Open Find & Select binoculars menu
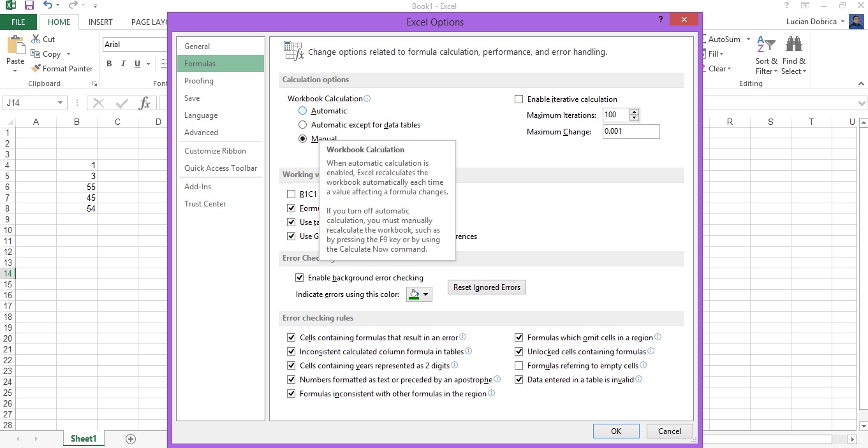 (794, 55)
